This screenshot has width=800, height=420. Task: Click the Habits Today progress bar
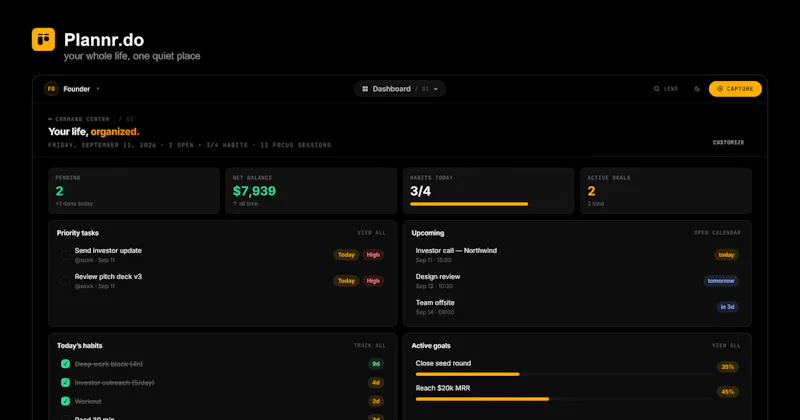[x=469, y=204]
